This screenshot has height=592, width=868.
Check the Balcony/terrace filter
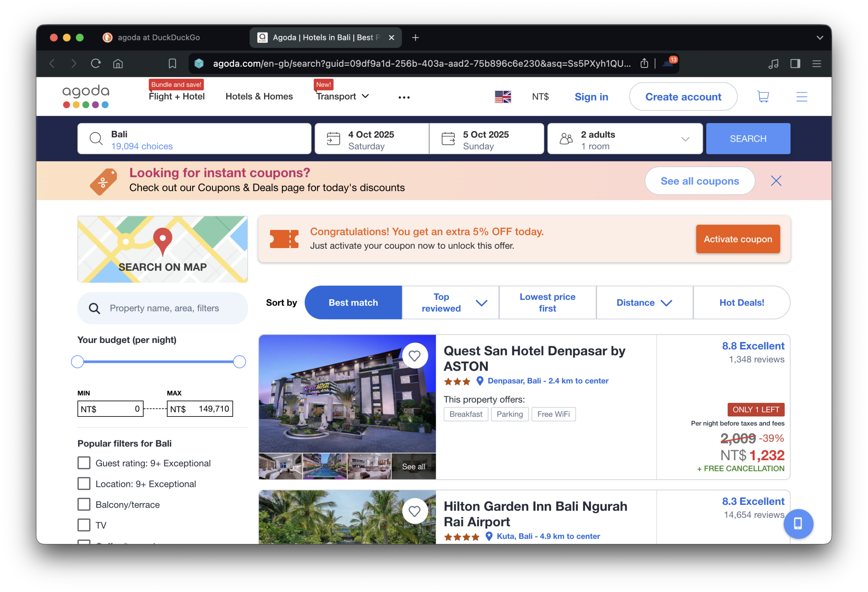point(84,504)
